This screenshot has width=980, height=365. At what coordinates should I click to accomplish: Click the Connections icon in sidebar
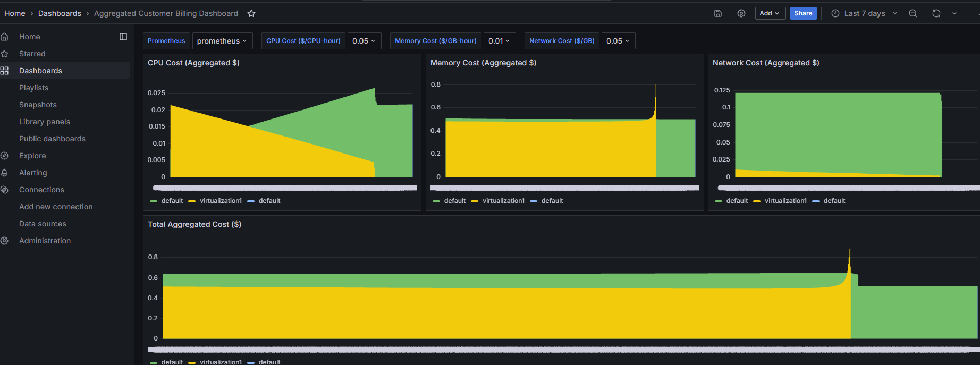(4, 190)
